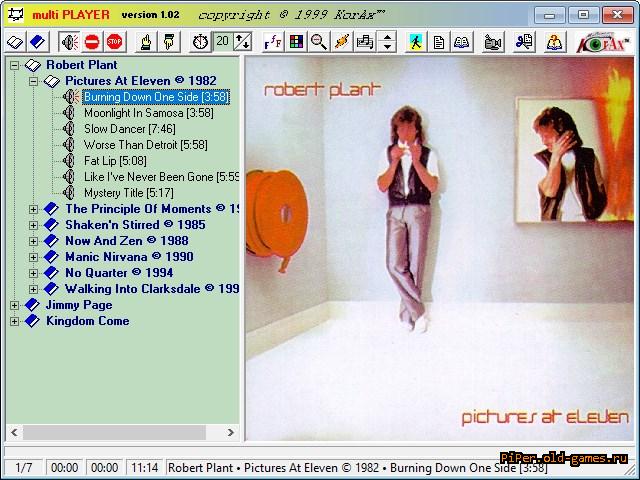
Task: Click the cat icon in title bar
Action: pos(16,15)
